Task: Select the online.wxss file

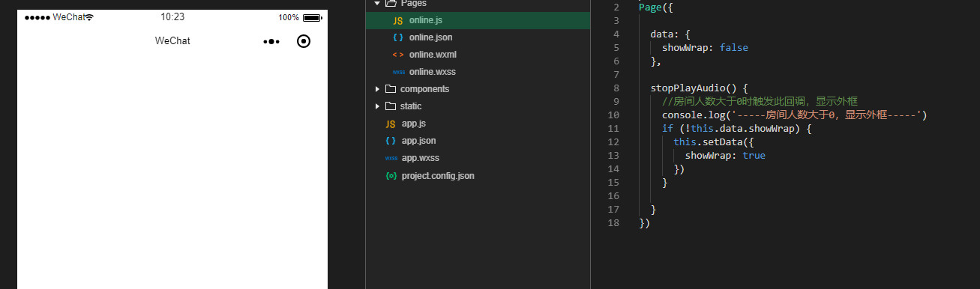Action: tap(433, 72)
